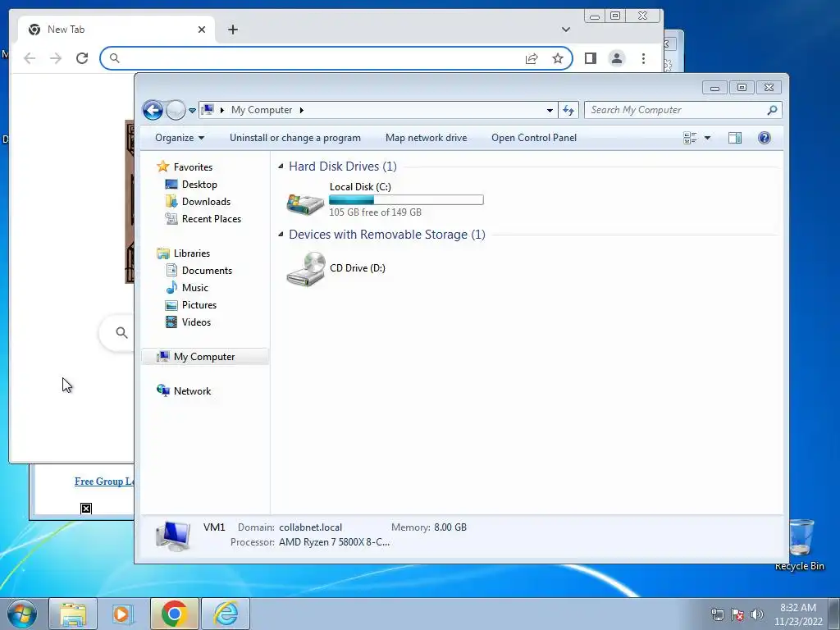Screen dimensions: 840x630
Task: Expand arrow after My Computer in breadcrumb
Action: click(302, 110)
